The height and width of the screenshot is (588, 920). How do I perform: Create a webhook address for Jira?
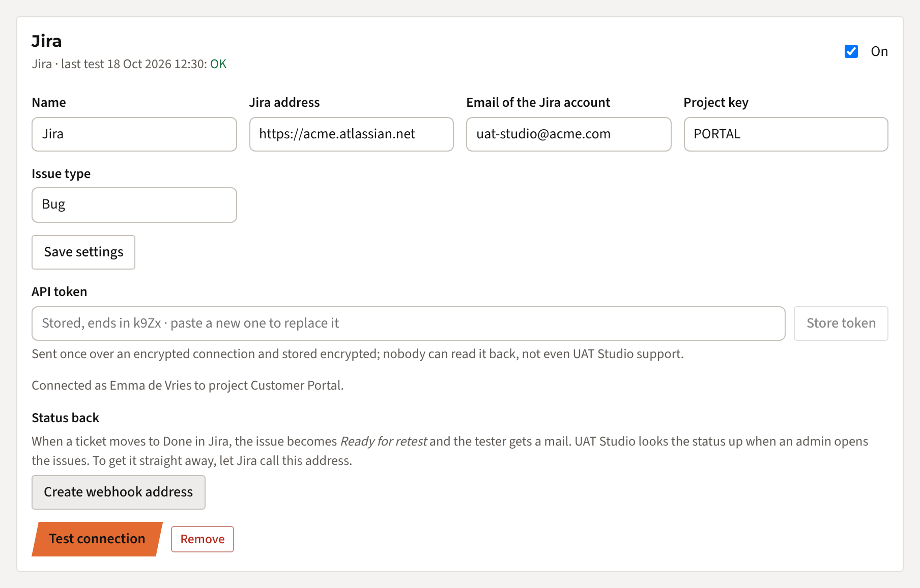pos(119,492)
